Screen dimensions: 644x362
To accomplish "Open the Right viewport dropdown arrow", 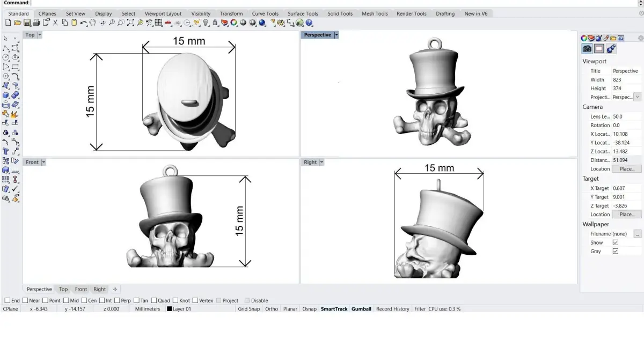I will [321, 162].
